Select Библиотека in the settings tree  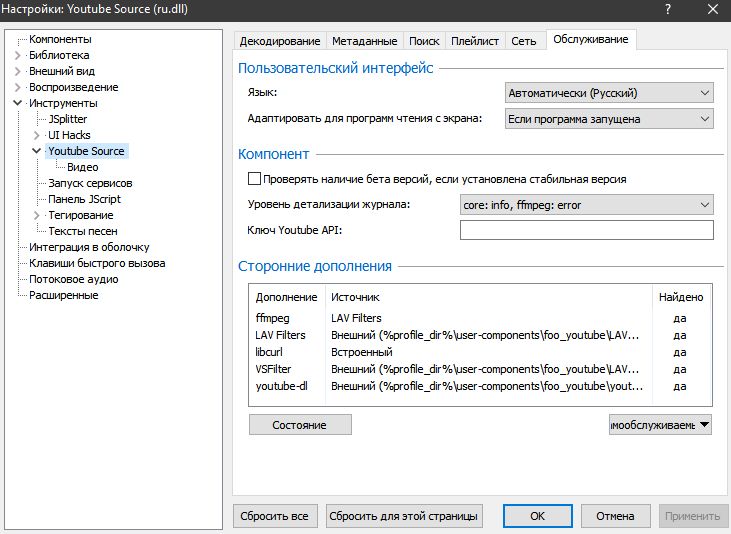pyautogui.click(x=59, y=55)
